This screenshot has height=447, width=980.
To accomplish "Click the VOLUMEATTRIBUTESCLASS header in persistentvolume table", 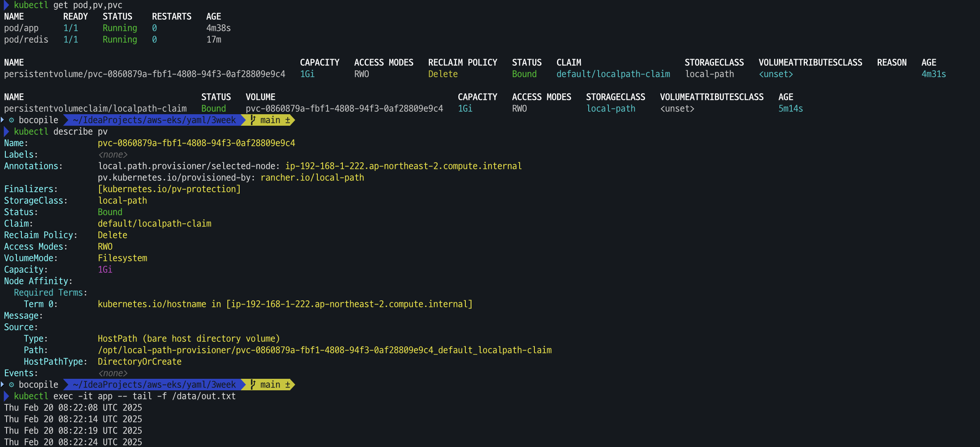I will [x=810, y=63].
